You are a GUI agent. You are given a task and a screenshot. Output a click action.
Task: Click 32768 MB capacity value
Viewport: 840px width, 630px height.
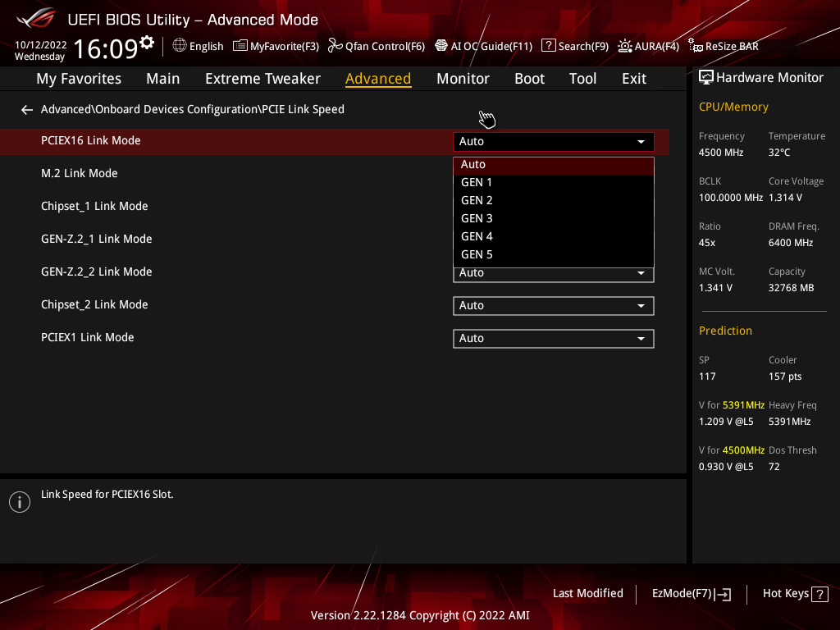click(792, 288)
